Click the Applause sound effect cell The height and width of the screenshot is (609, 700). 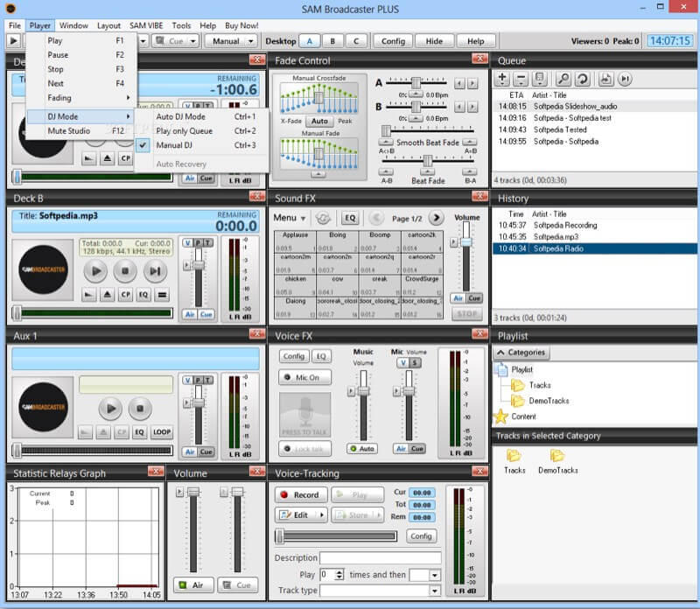[x=295, y=241]
